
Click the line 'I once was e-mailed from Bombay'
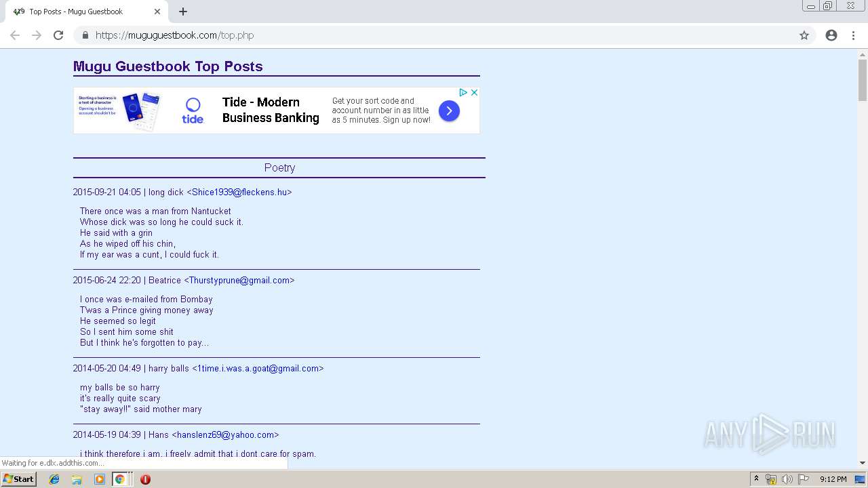146,300
